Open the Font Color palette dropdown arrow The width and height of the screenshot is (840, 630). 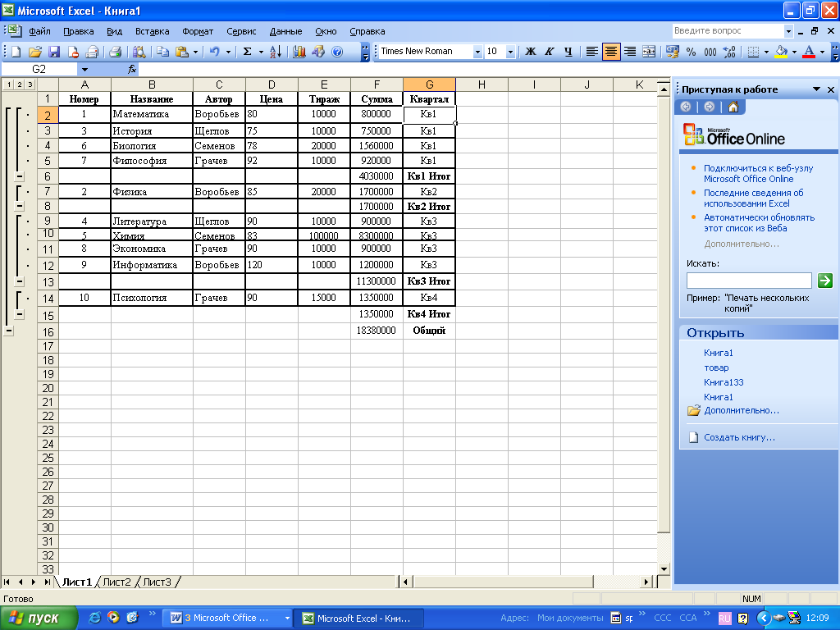(x=822, y=52)
